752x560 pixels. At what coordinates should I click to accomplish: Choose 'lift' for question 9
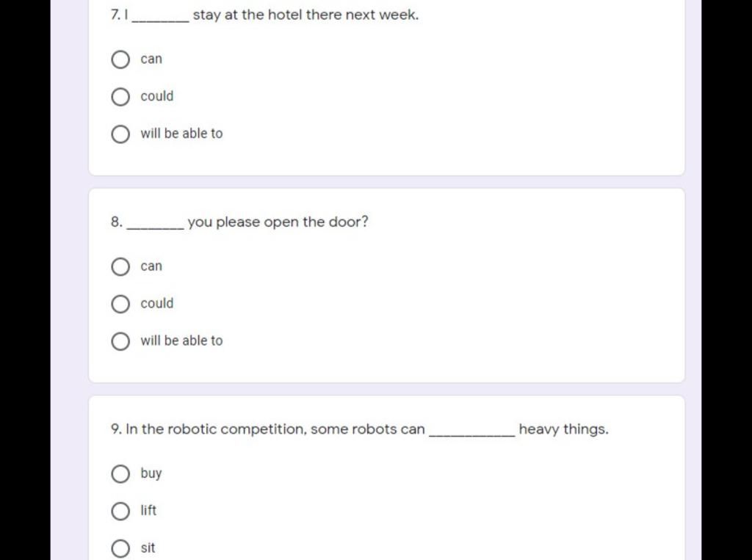pyautogui.click(x=120, y=511)
